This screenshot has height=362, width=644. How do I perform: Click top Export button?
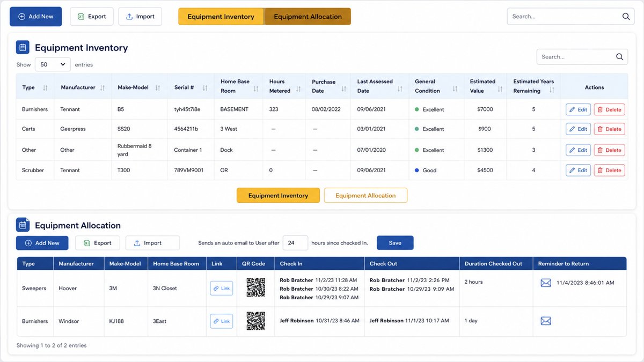click(91, 17)
